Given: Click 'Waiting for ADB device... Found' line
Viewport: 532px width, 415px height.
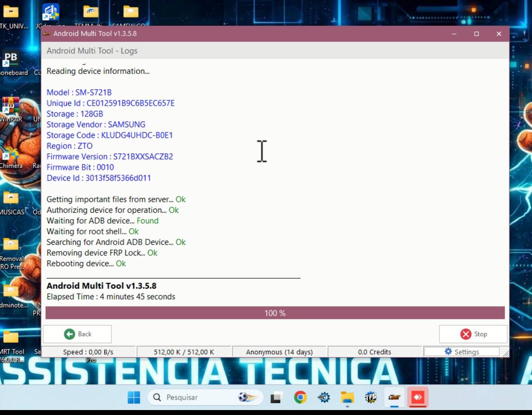Looking at the screenshot, I should click(102, 221).
